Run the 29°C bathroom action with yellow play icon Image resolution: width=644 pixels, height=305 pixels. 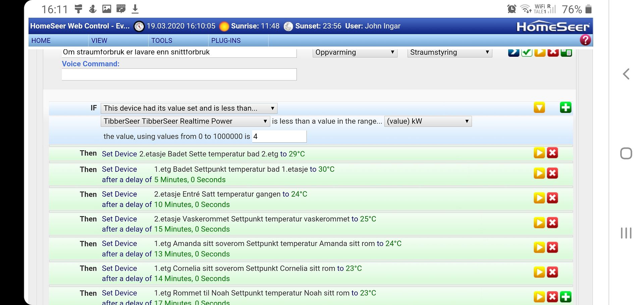539,153
